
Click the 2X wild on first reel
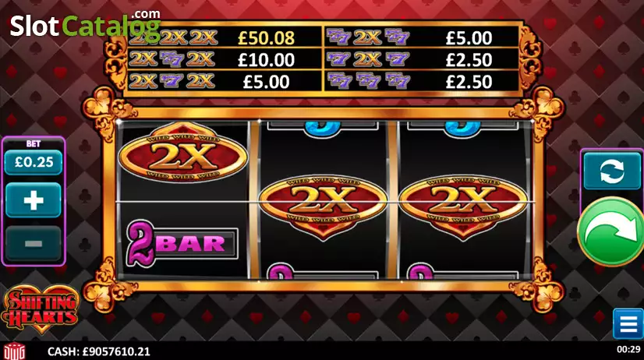tap(183, 155)
